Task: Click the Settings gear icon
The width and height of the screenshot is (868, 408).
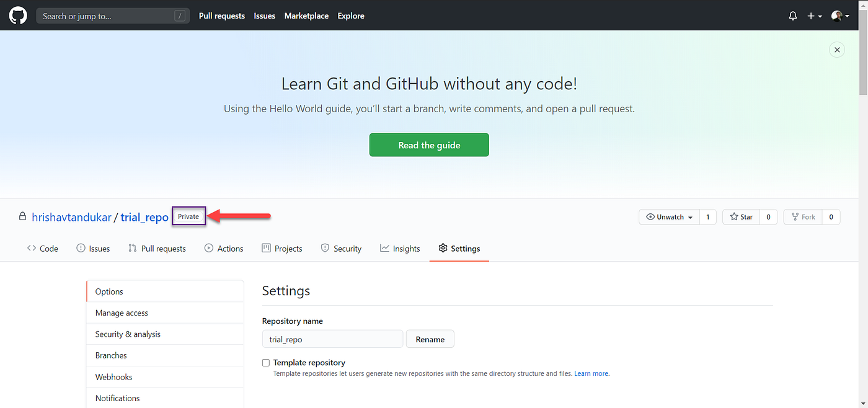Action: coord(443,248)
